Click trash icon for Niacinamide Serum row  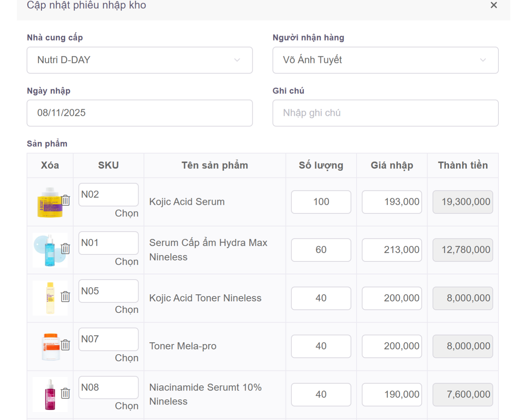[x=65, y=393]
